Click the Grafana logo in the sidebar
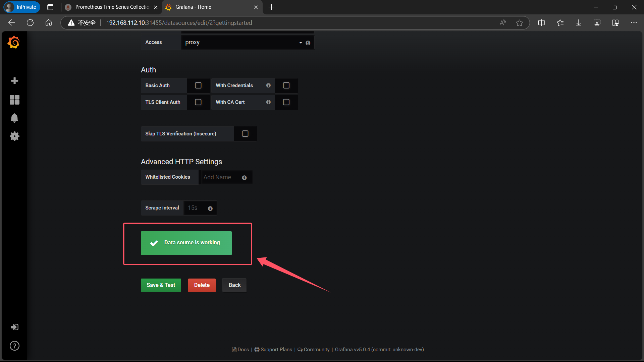The image size is (644, 362). tap(14, 43)
